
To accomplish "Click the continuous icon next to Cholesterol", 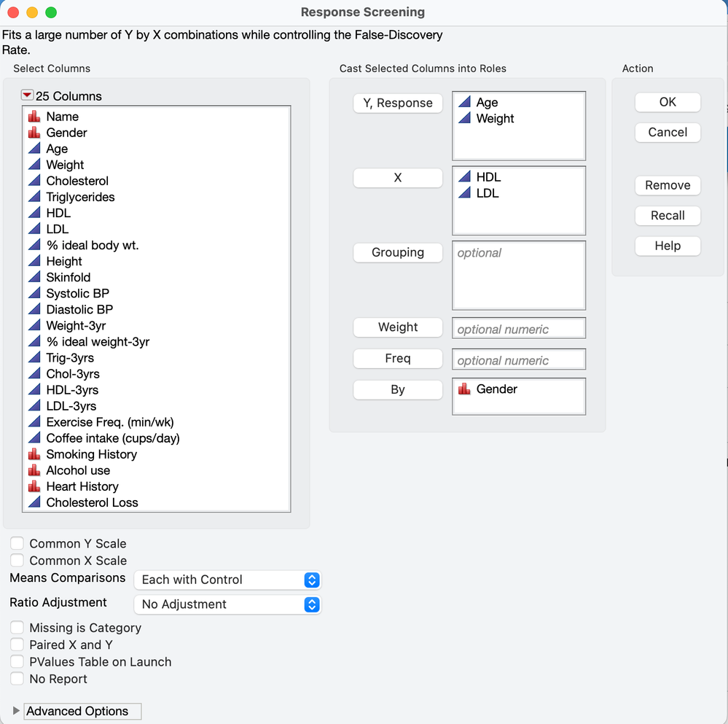I will 34,181.
